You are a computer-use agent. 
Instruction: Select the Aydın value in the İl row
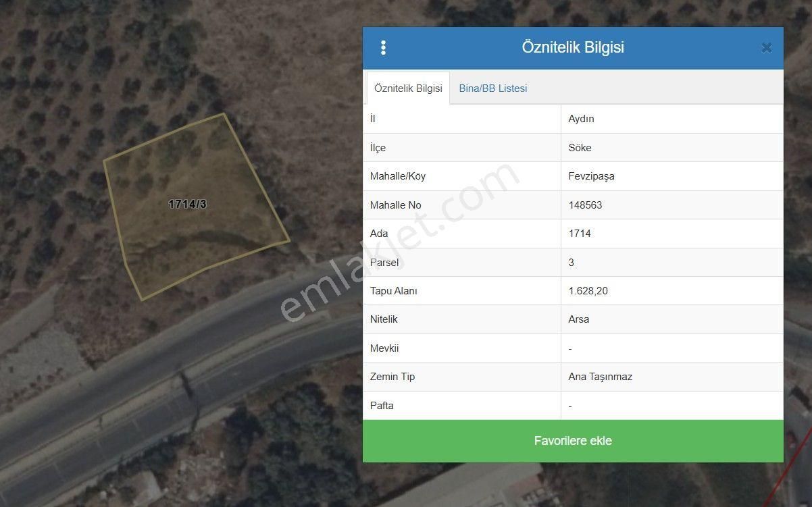[x=582, y=119]
